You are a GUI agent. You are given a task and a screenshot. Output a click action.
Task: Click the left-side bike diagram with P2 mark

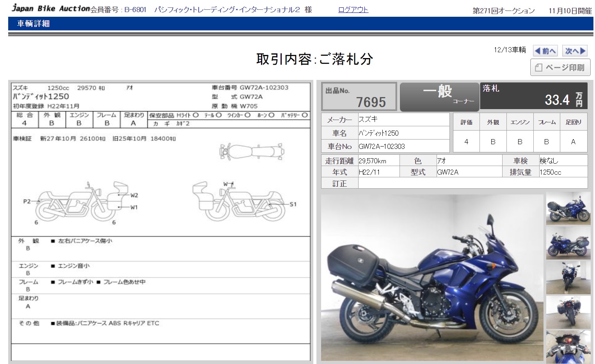[81, 201]
